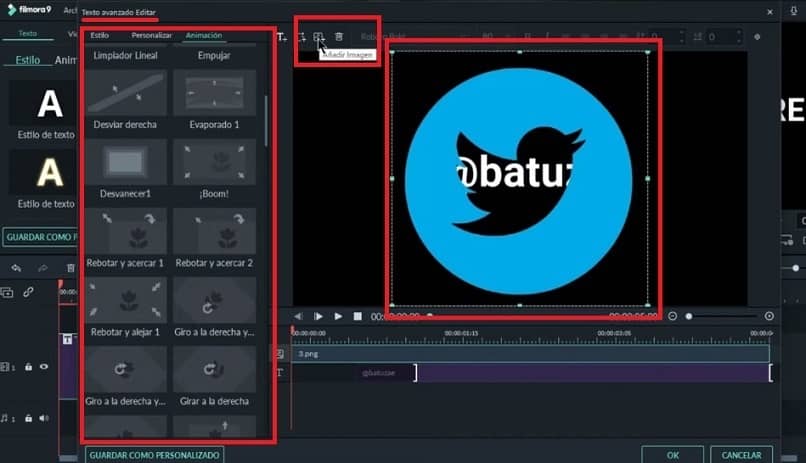Click the redo arrow in main window
Screen dimensions: 806x463
click(43, 268)
